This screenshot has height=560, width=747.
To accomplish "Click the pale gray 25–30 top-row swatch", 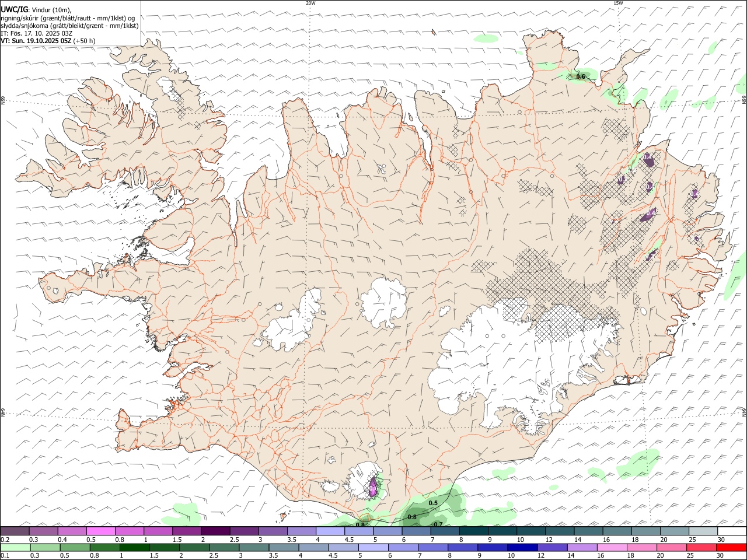I will [703, 531].
